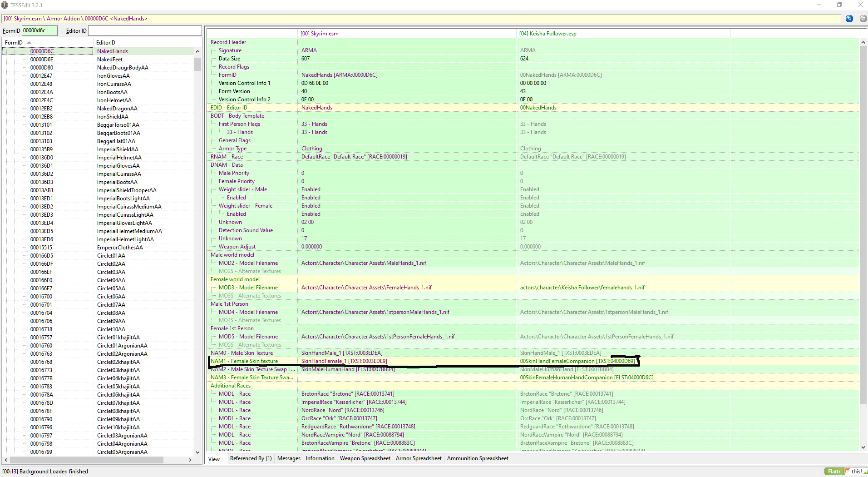The width and height of the screenshot is (868, 477).
Task: Open the Information tab
Action: pos(320,458)
